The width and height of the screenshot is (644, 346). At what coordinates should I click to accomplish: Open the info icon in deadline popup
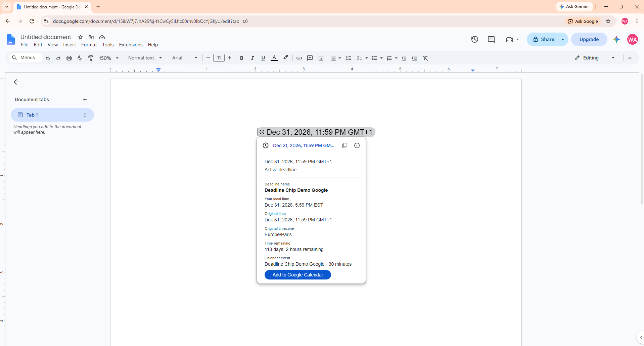coord(357,145)
